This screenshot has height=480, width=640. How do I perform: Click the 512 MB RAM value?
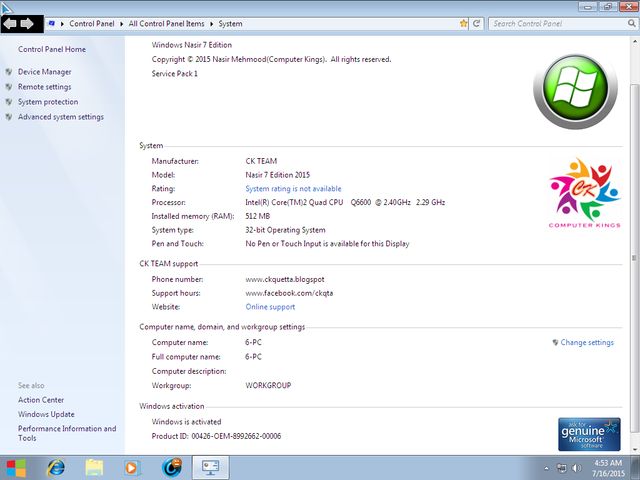point(258,216)
